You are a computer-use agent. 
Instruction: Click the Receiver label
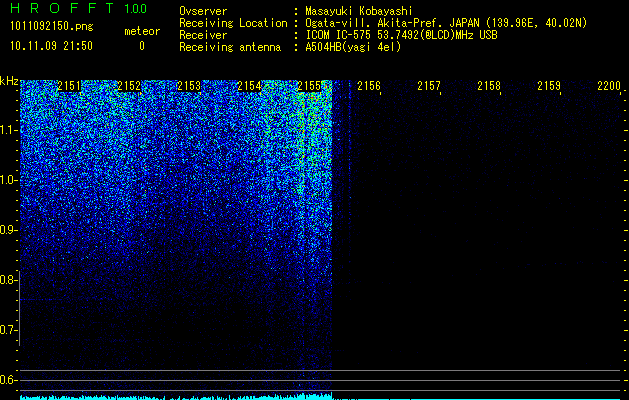pos(203,35)
